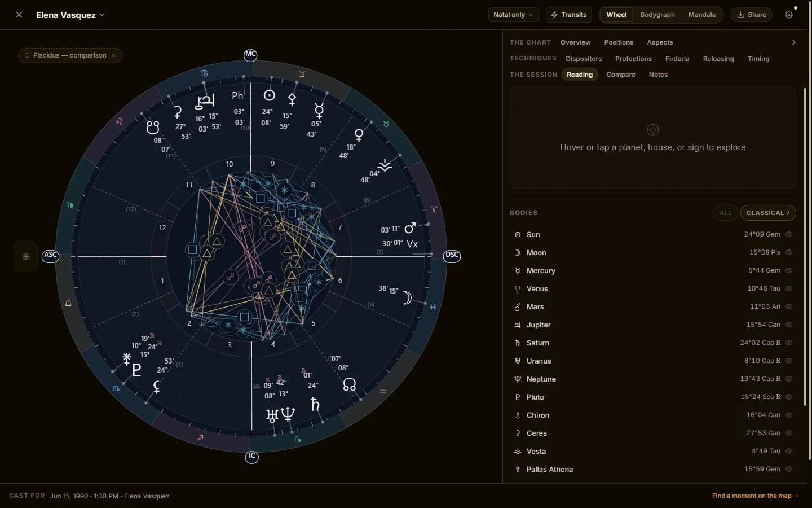The width and height of the screenshot is (812, 508).
Task: Click the Share button
Action: (752, 15)
